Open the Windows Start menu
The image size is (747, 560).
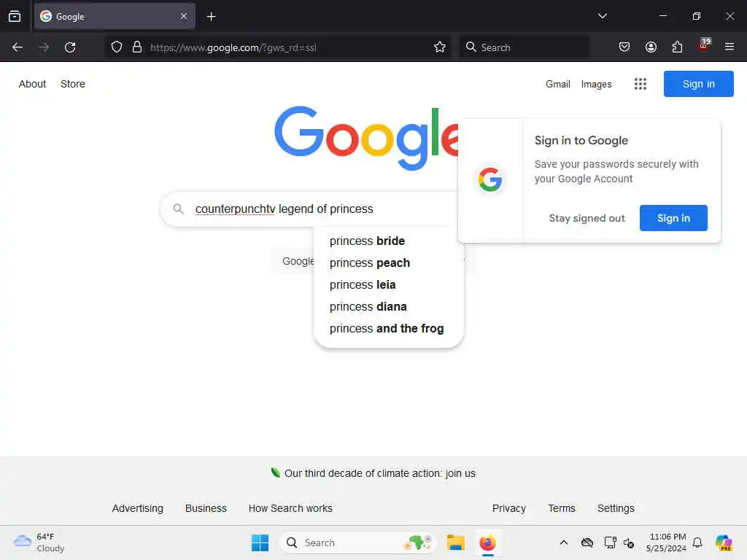(260, 542)
